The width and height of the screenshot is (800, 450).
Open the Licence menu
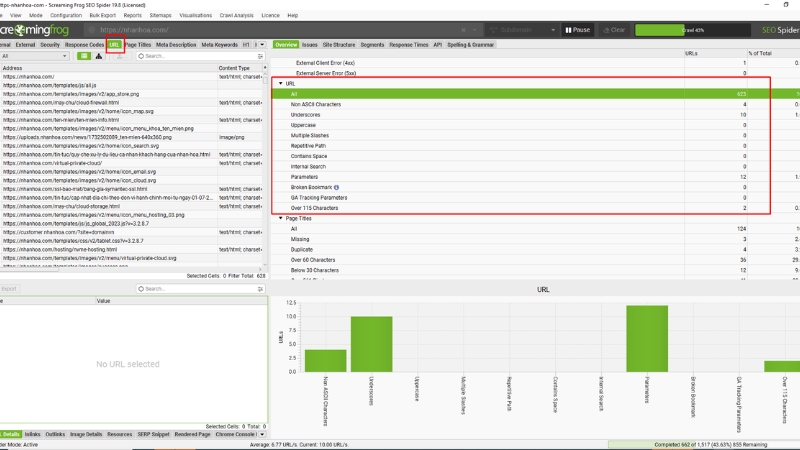tap(270, 15)
